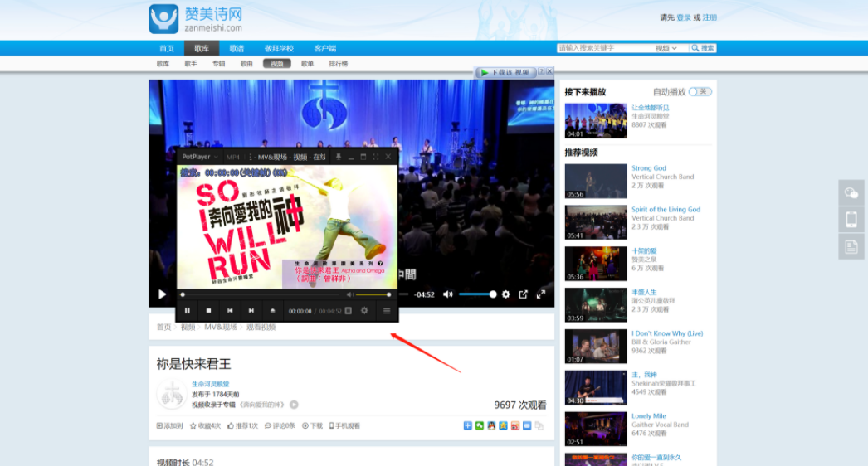
Task: Click the eject/open file icon in PotPlayer
Action: click(272, 311)
